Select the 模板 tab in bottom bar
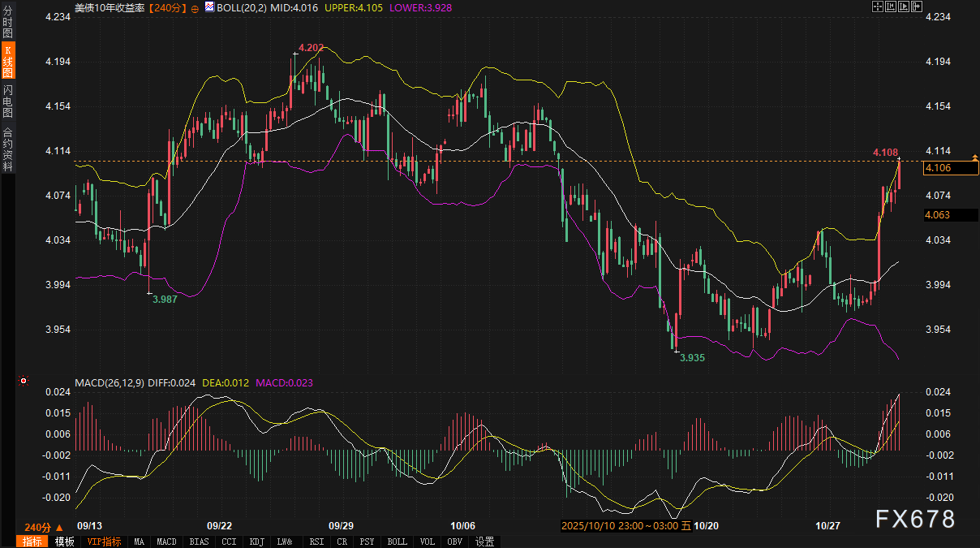The height and width of the screenshot is (548, 980). point(65,542)
